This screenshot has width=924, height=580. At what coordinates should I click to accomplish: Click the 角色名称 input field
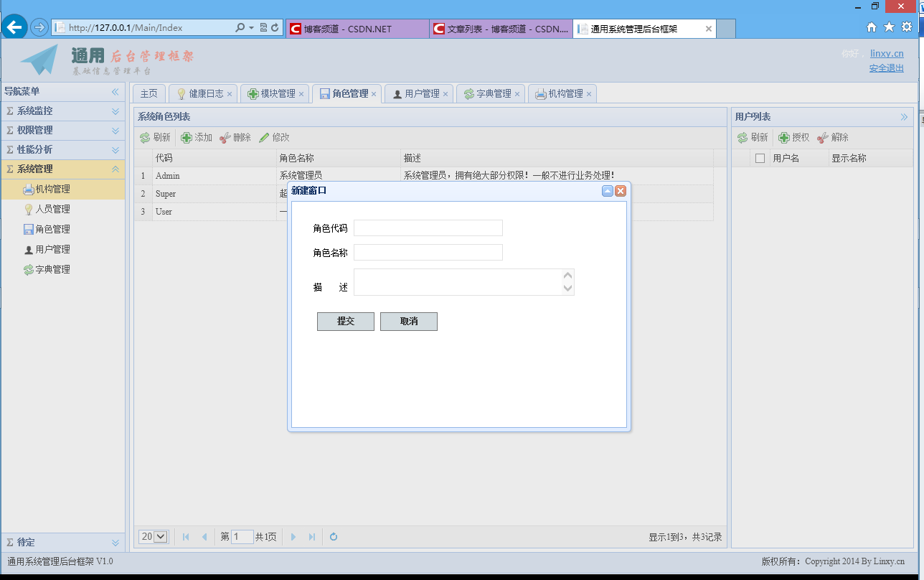[x=428, y=253]
